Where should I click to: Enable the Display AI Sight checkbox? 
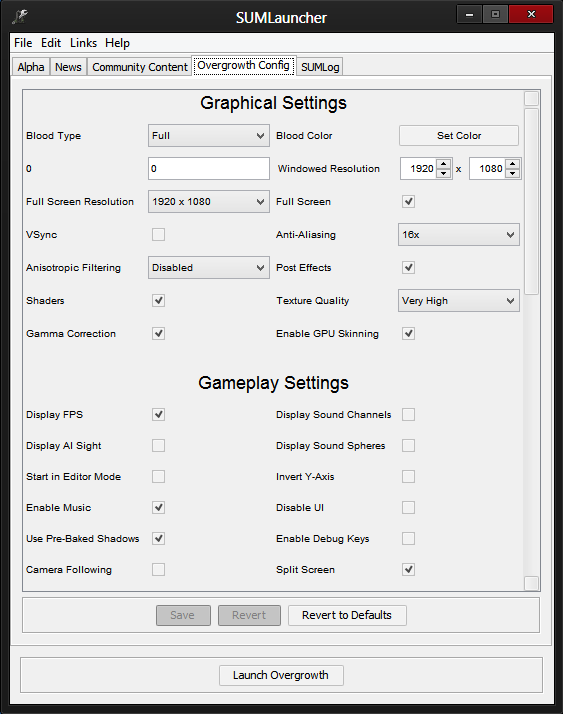159,446
